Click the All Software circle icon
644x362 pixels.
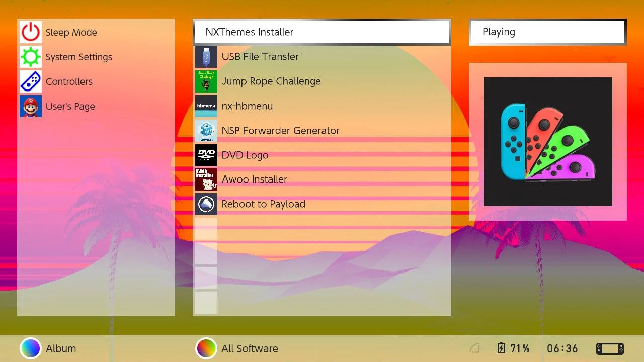(x=206, y=348)
